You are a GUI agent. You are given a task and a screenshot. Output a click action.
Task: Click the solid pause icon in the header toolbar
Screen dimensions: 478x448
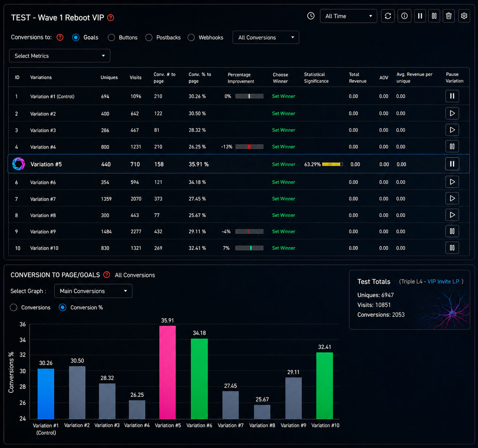tap(420, 16)
